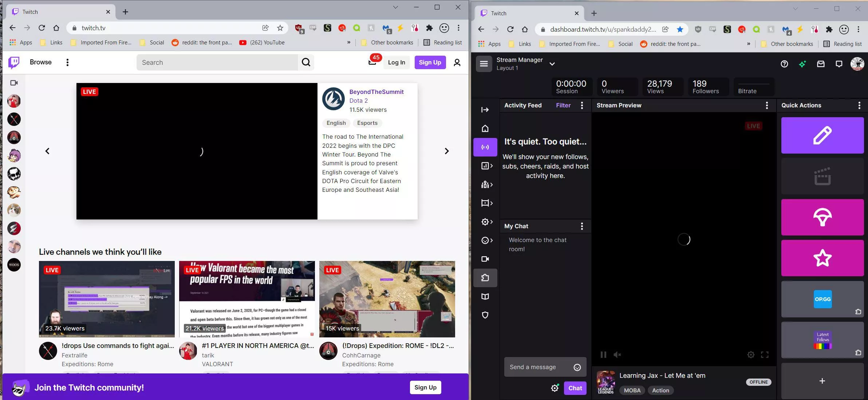Viewport: 868px width, 400px height.
Task: Open the moderation shield icon in sidebar
Action: click(x=486, y=315)
